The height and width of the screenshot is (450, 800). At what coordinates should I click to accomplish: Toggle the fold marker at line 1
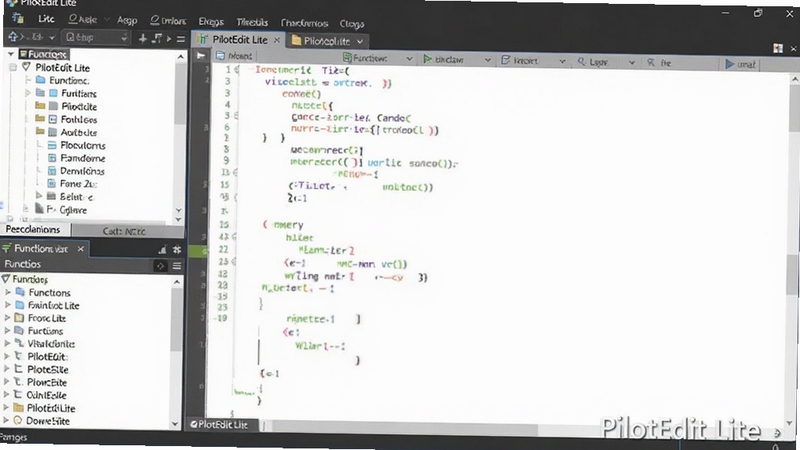236,70
